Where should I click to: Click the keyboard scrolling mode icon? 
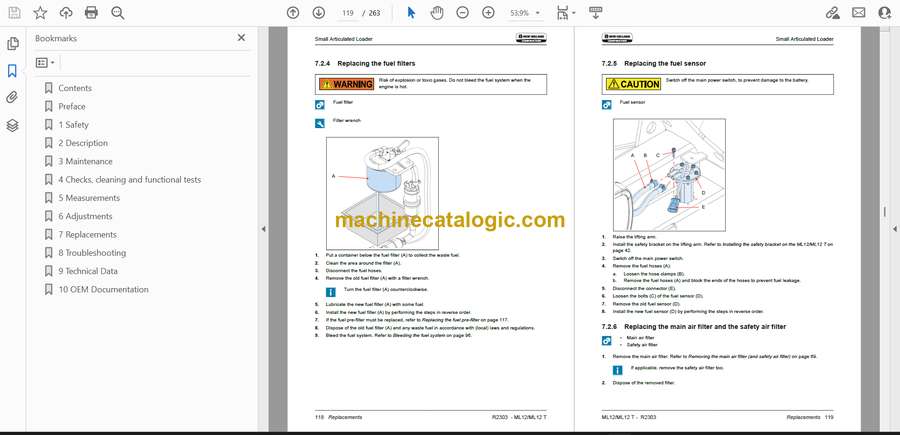(x=596, y=13)
